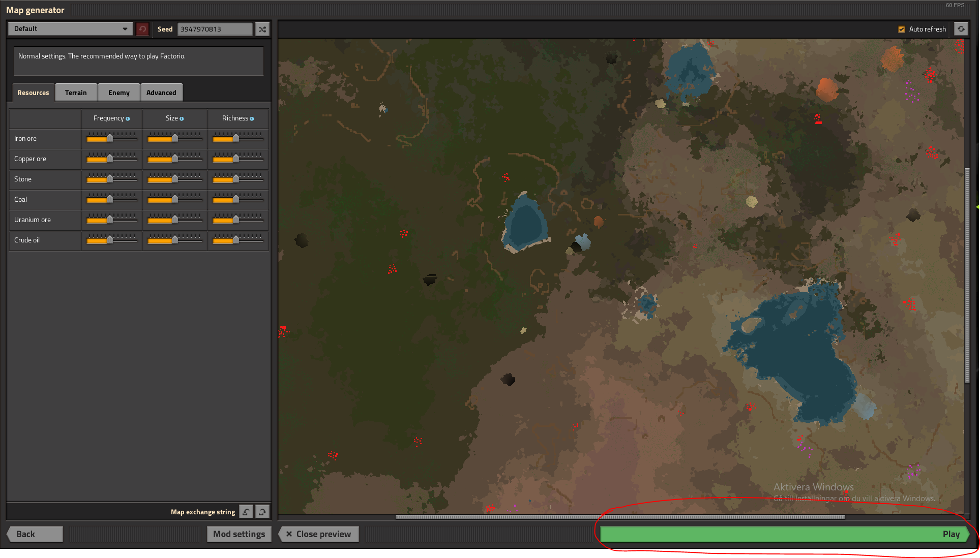Click the Iron ore row label
The height and width of the screenshot is (558, 980).
pyautogui.click(x=25, y=138)
